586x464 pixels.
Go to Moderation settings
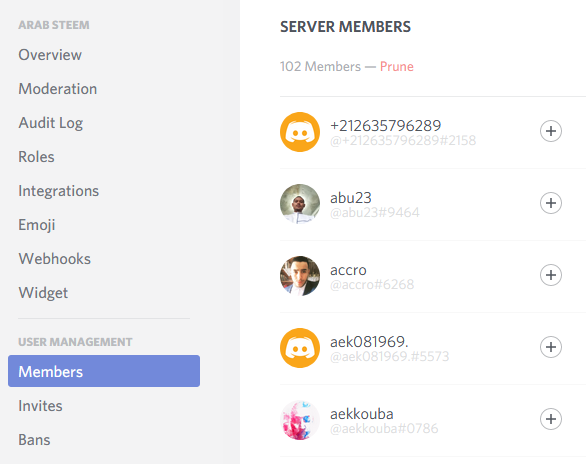coord(58,89)
